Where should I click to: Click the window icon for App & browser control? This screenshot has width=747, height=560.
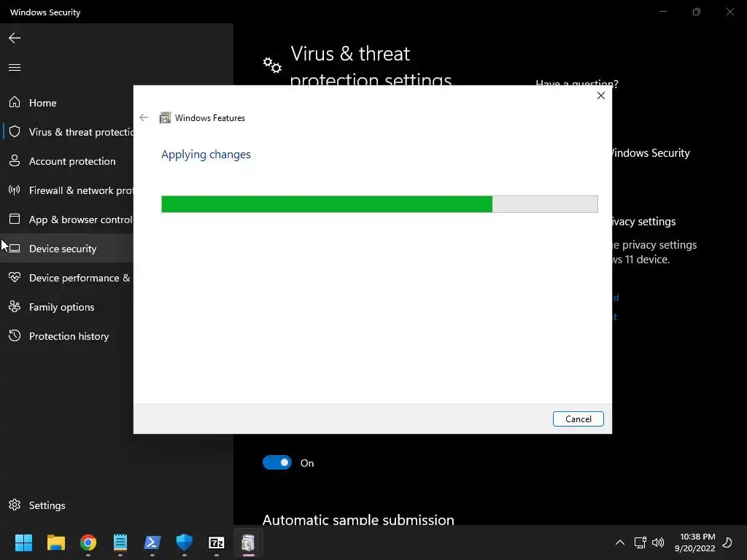pyautogui.click(x=15, y=219)
